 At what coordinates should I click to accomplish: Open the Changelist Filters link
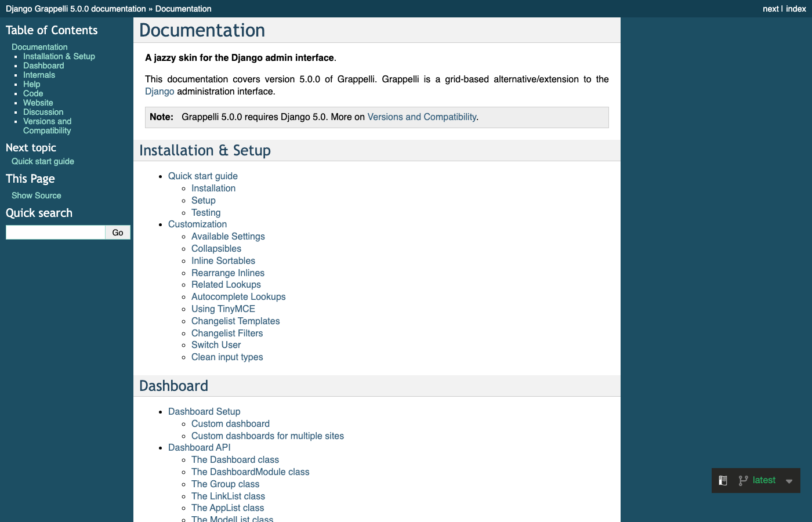227,333
